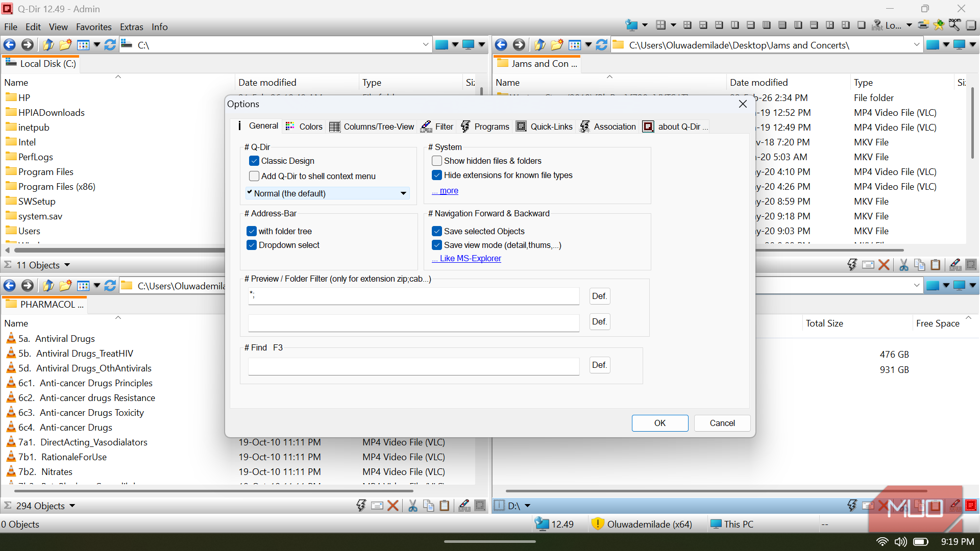This screenshot has height=551, width=980.
Task: Refresh the bottom-left PHARMACOL pane
Action: pos(110,286)
